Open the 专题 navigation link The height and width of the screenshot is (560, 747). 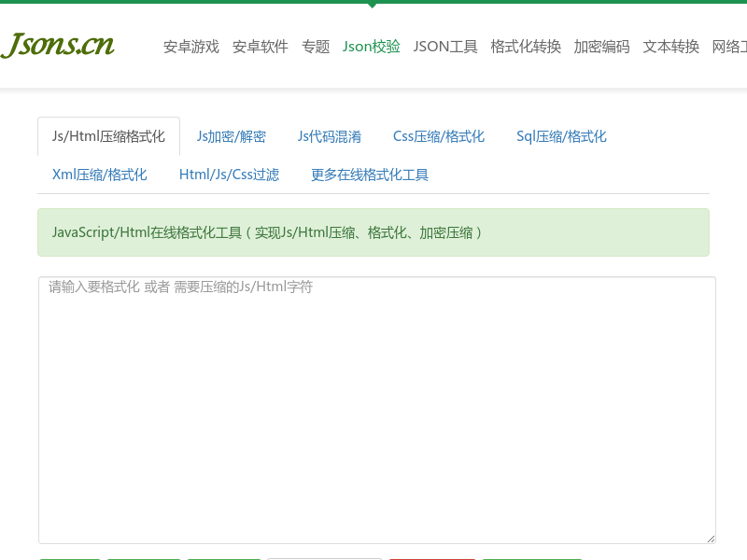click(x=316, y=47)
